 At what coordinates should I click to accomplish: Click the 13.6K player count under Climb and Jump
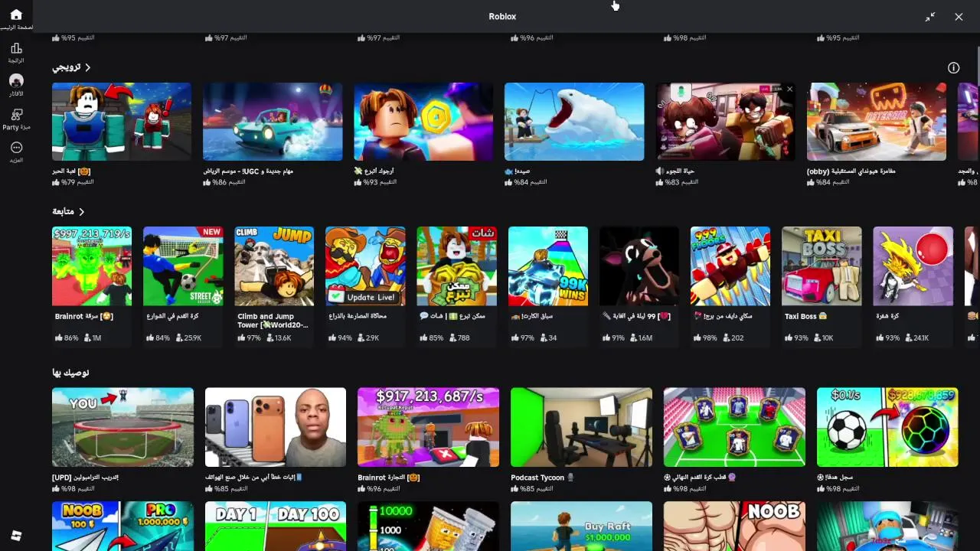click(x=279, y=337)
